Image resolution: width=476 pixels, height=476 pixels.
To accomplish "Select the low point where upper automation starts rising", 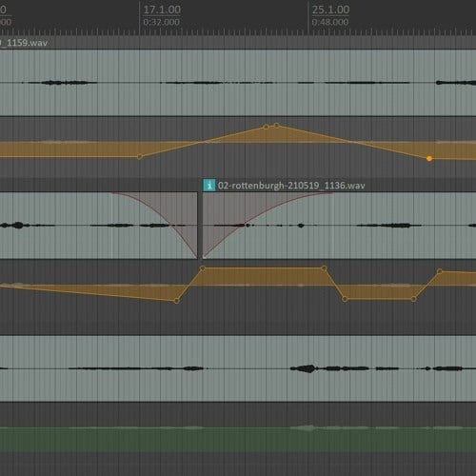I will [x=140, y=157].
